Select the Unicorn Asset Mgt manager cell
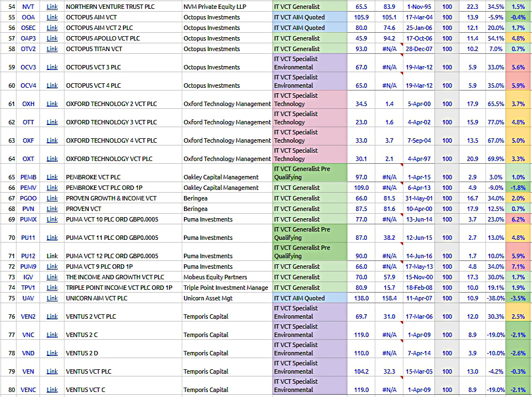 tap(227, 298)
